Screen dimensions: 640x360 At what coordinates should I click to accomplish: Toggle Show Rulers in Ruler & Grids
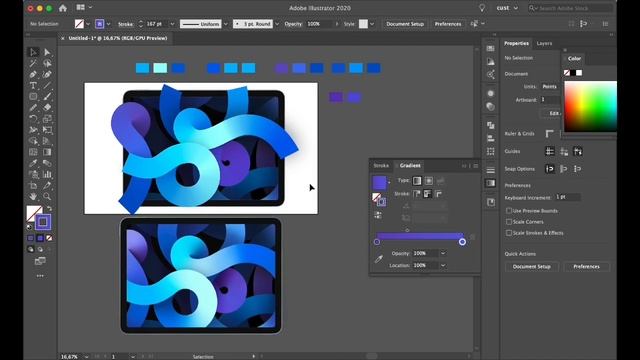click(549, 133)
